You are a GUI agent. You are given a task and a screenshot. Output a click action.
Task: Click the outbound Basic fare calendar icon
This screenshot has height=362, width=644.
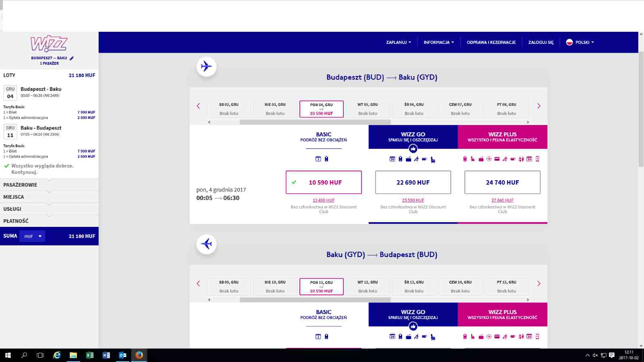tap(318, 159)
